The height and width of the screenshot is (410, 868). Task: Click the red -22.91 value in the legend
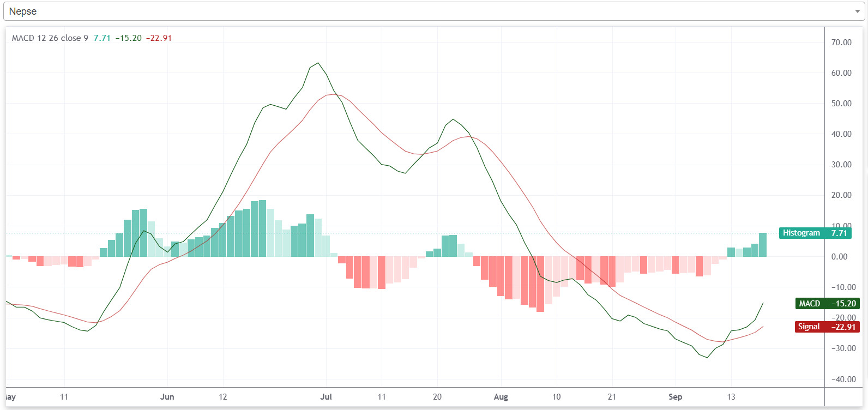coord(159,38)
